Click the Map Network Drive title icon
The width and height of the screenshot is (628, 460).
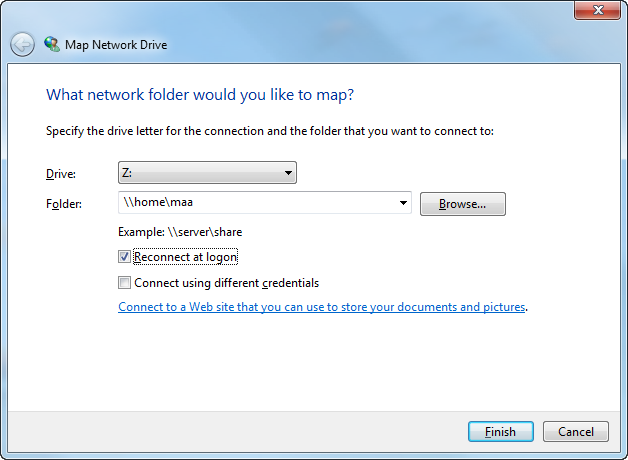51,44
